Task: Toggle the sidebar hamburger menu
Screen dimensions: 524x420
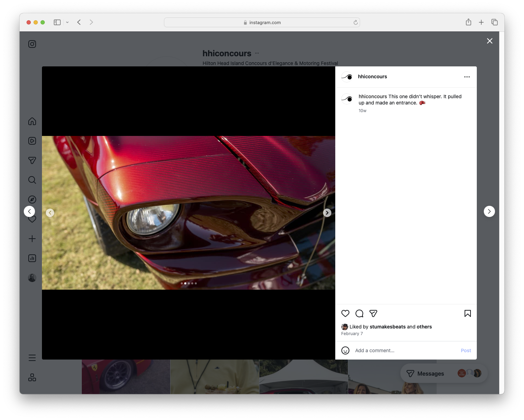Action: [x=32, y=357]
